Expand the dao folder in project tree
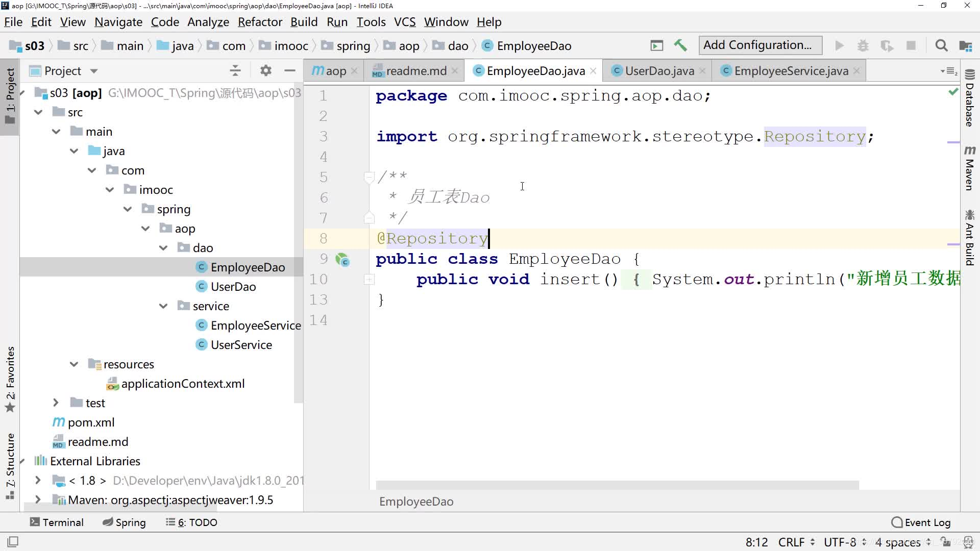Image resolution: width=980 pixels, height=551 pixels. coord(163,247)
